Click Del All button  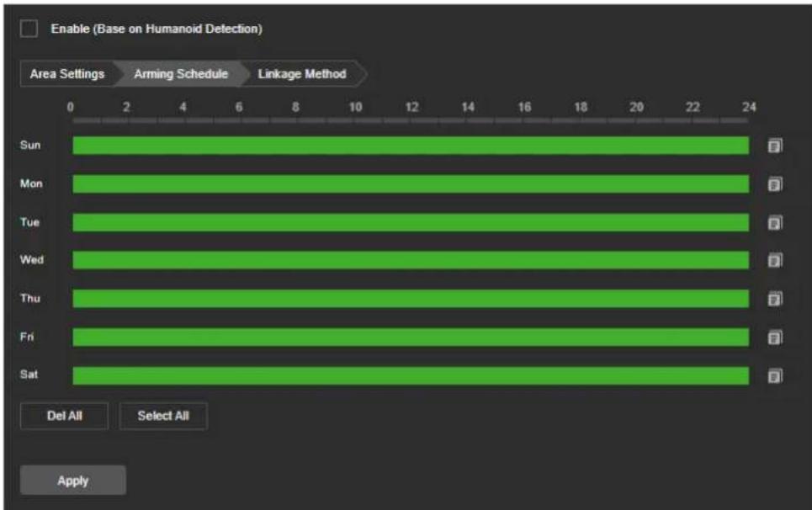pyautogui.click(x=64, y=416)
